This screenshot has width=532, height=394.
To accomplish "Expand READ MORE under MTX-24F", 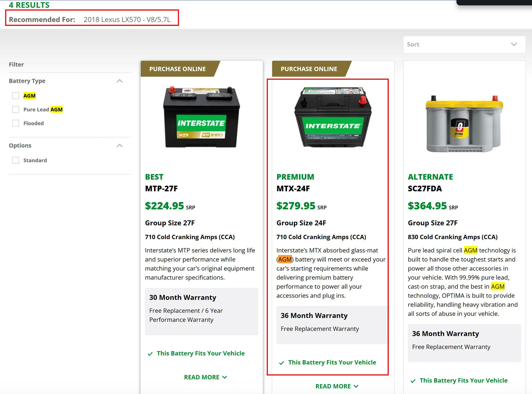I will tap(337, 386).
